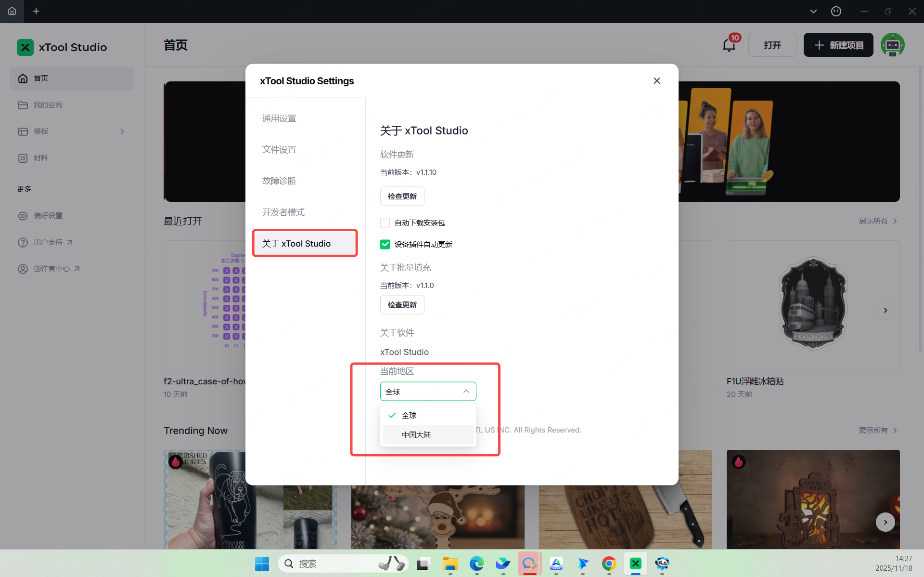Open Chrome from the taskbar
The width and height of the screenshot is (924, 577).
[609, 564]
